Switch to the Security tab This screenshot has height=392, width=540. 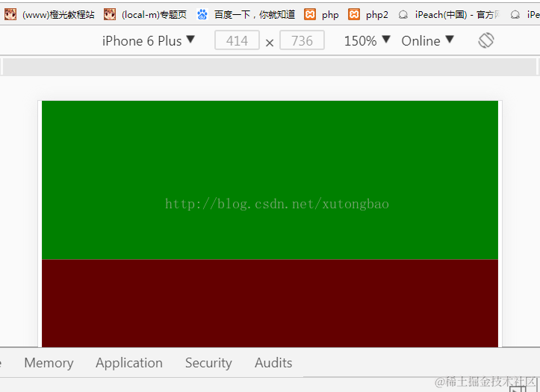tap(208, 363)
